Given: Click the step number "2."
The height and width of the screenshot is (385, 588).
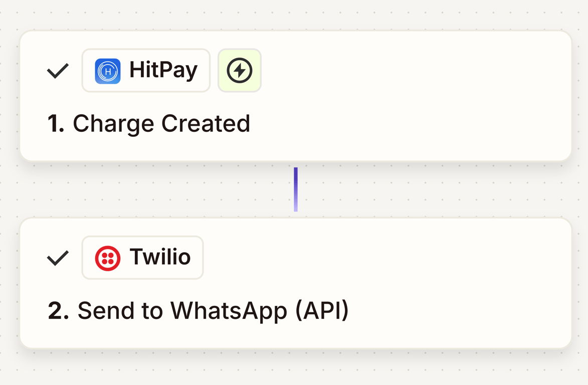Looking at the screenshot, I should click(x=58, y=311).
